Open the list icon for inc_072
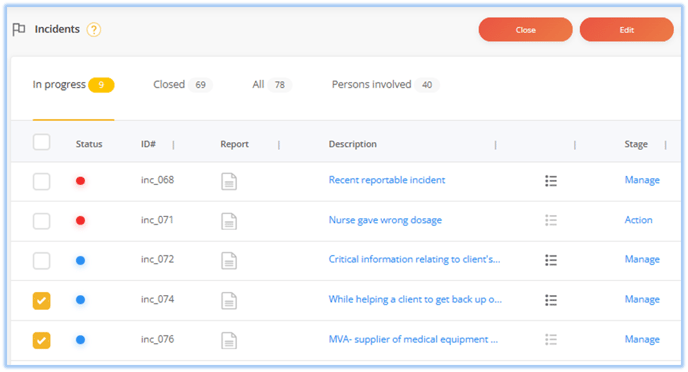Viewport: 688px width, 372px height. [x=551, y=260]
